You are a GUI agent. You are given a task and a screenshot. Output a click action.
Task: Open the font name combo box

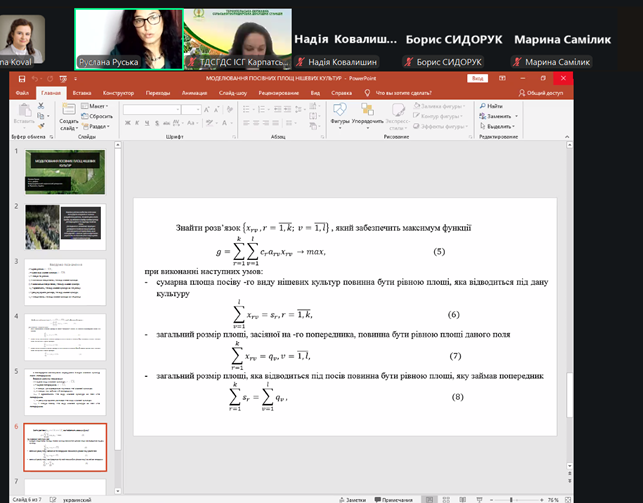coord(175,106)
